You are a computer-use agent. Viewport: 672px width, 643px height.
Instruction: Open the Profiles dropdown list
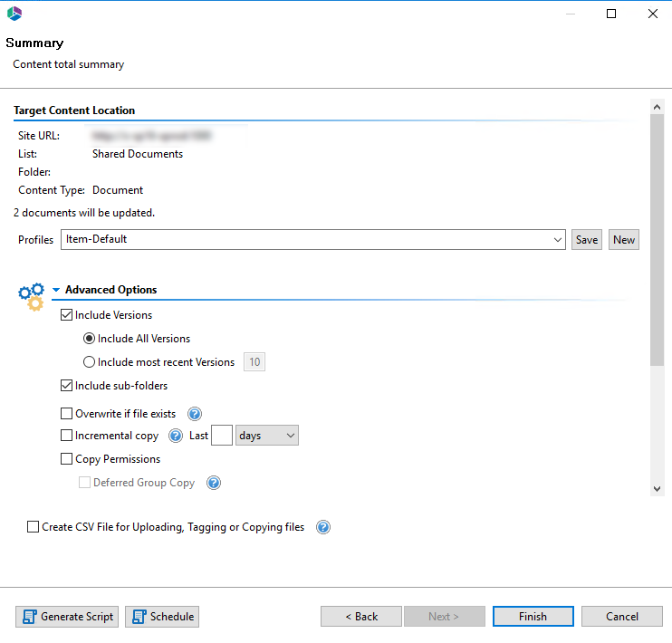pyautogui.click(x=556, y=240)
